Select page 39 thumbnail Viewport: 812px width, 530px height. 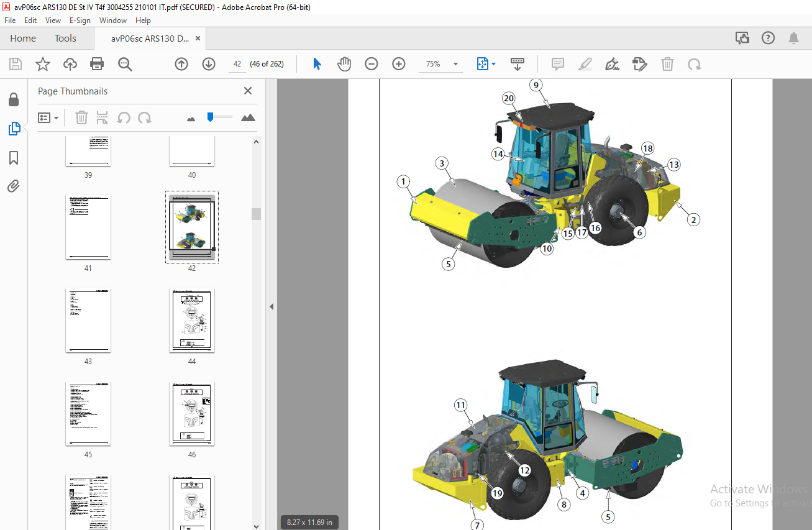[x=88, y=152]
